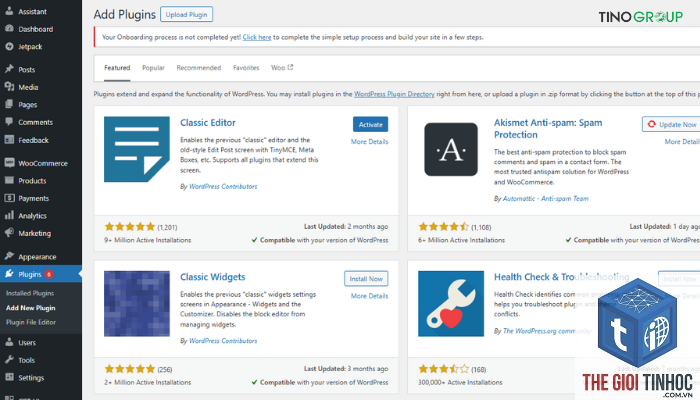Click the Akismet plugin logo
This screenshot has height=400, width=700.
(451, 149)
